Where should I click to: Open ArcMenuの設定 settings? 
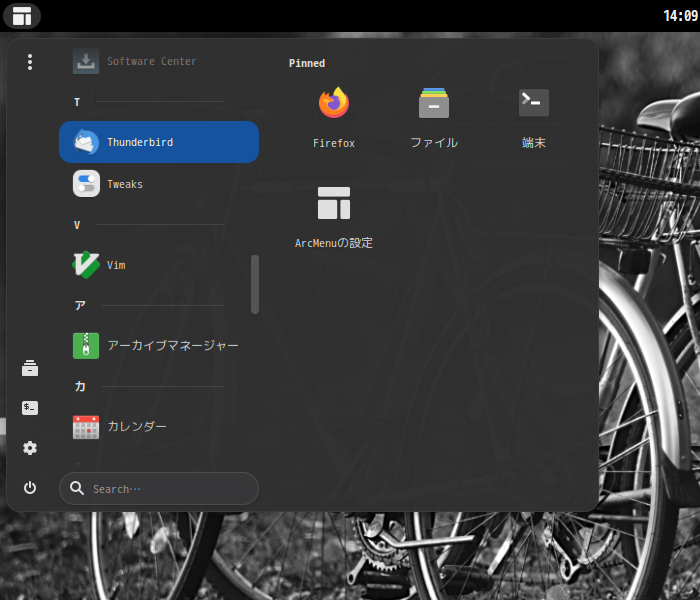coord(334,217)
